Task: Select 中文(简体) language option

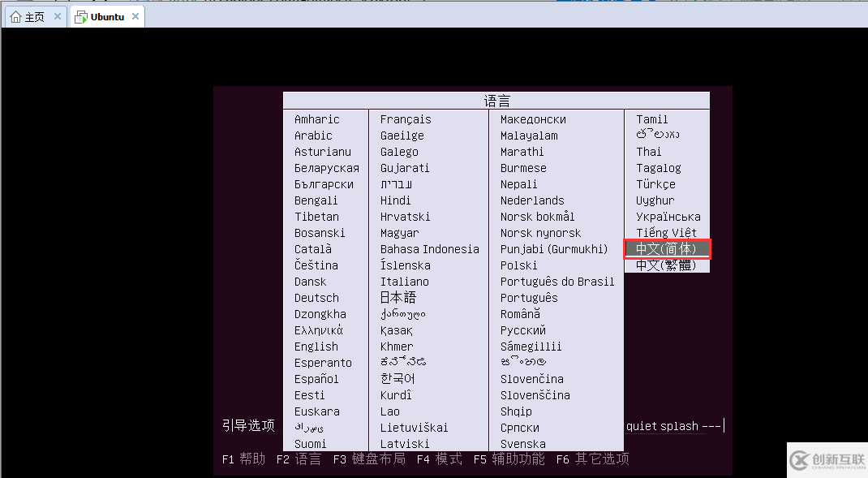Action: pyautogui.click(x=665, y=249)
